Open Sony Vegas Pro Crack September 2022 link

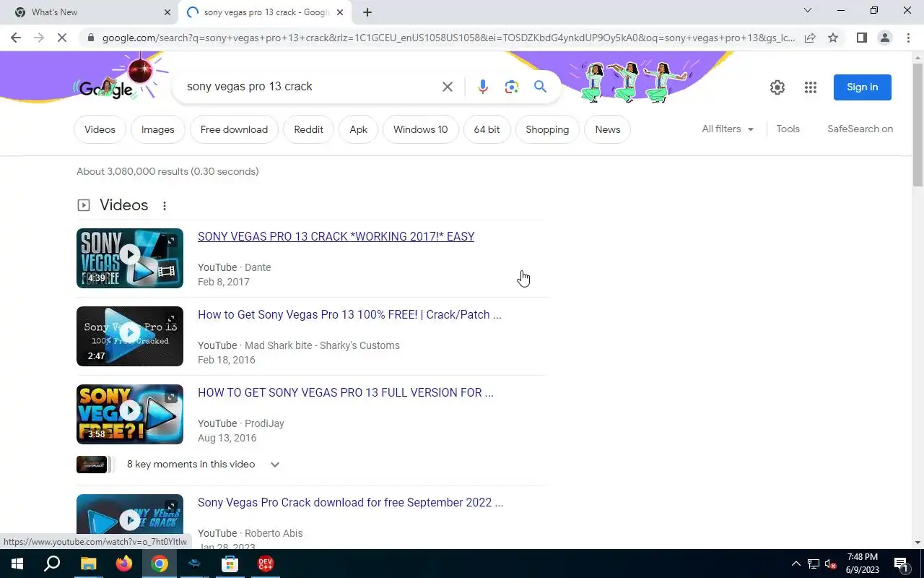pos(350,503)
